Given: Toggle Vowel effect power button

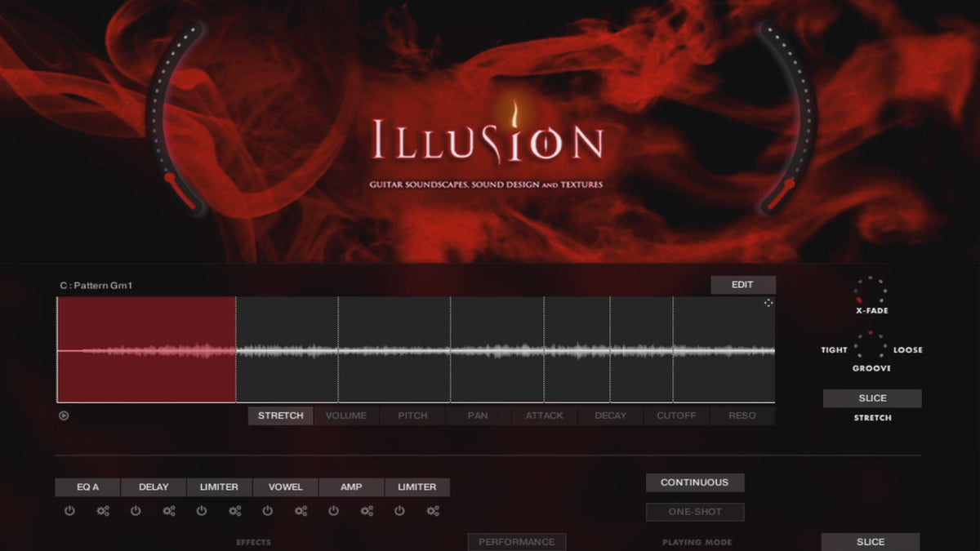Looking at the screenshot, I should (x=267, y=512).
